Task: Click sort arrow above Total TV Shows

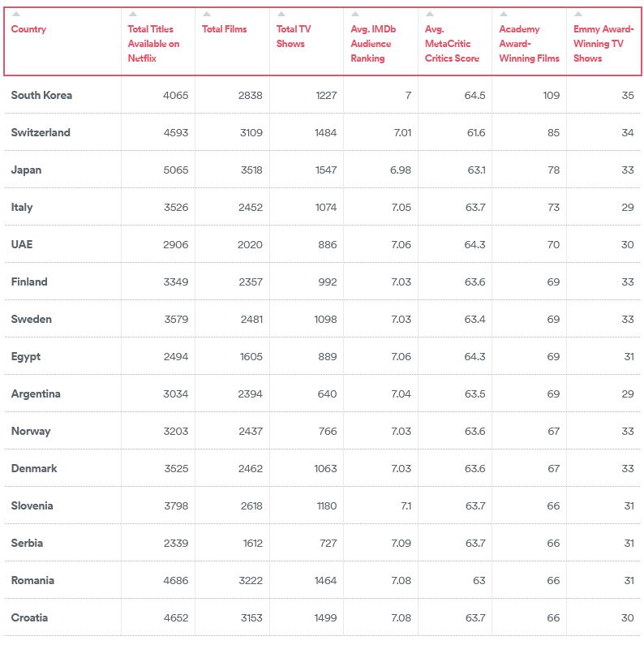Action: (281, 14)
